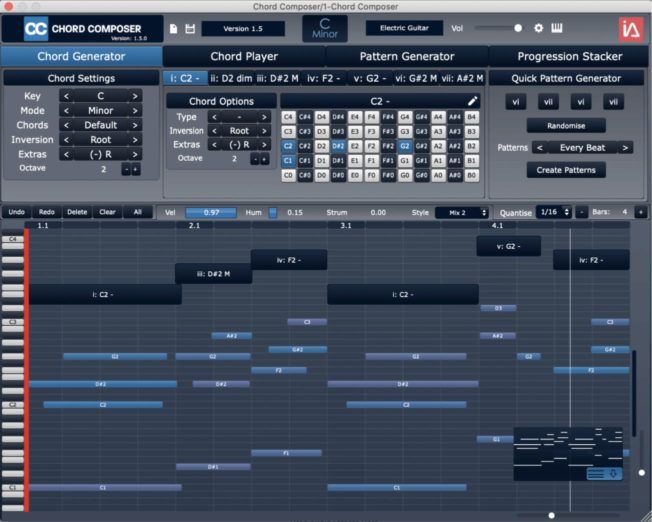Select the iii: D#2 M chord block
The width and height of the screenshot is (652, 522).
coord(213,274)
